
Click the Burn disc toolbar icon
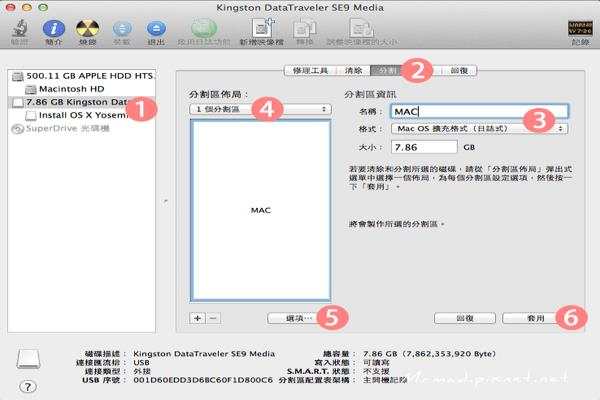point(87,29)
